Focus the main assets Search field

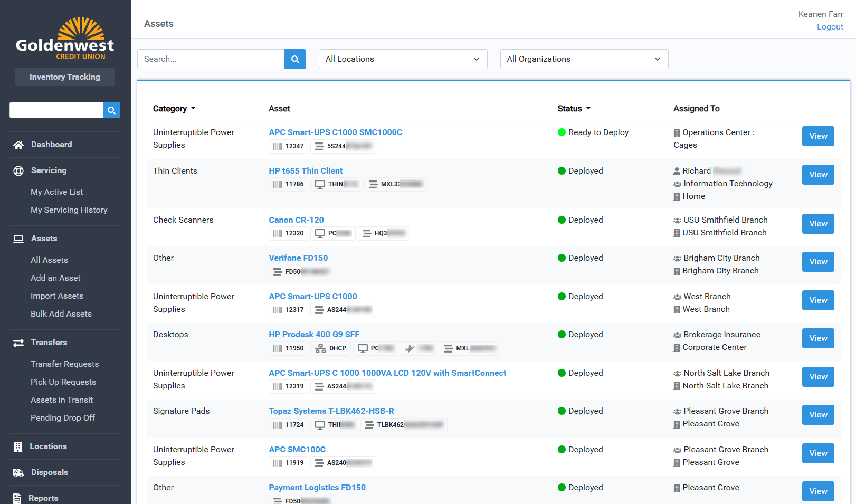click(x=211, y=59)
